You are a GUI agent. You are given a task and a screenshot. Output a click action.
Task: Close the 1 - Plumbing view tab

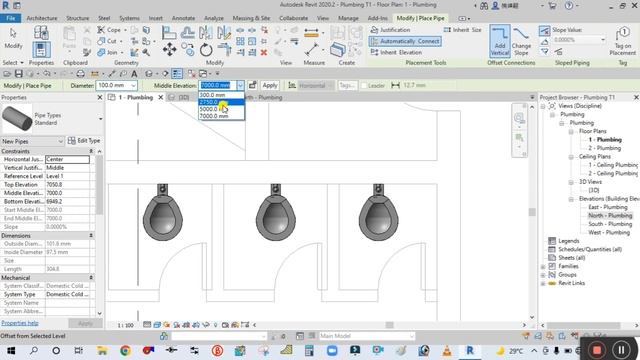pos(160,97)
